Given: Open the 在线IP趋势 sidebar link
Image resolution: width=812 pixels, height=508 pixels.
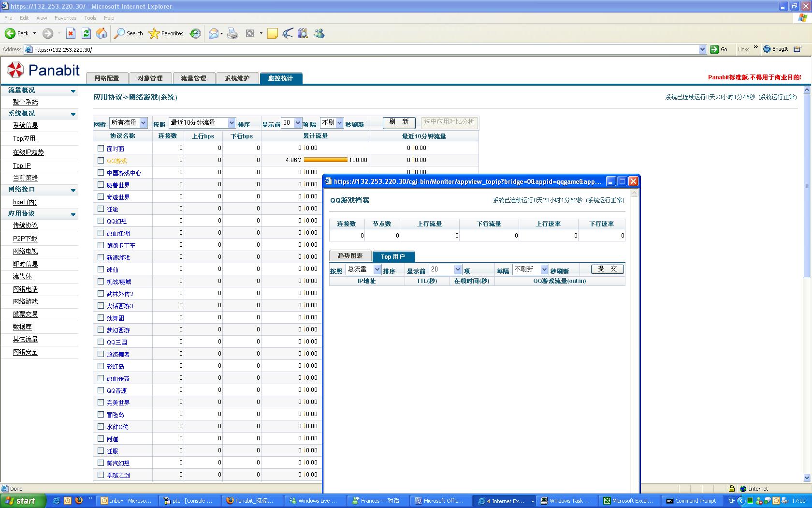Looking at the screenshot, I should click(x=28, y=152).
